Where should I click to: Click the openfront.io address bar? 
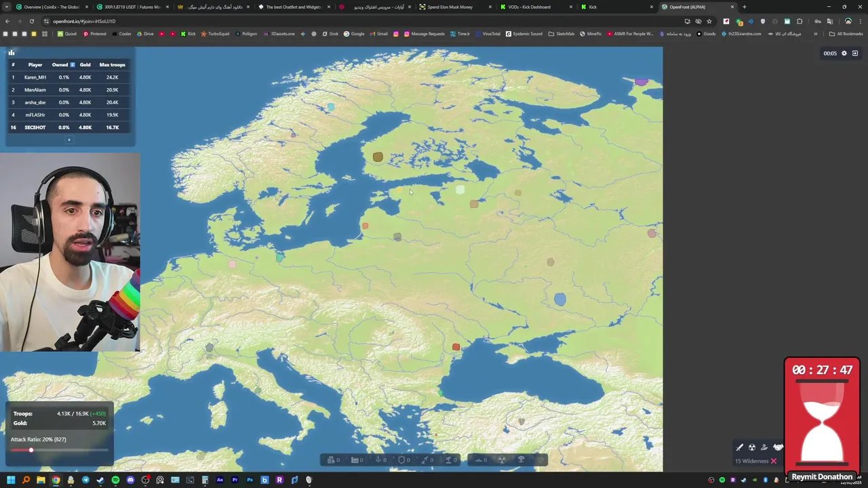[x=366, y=21]
